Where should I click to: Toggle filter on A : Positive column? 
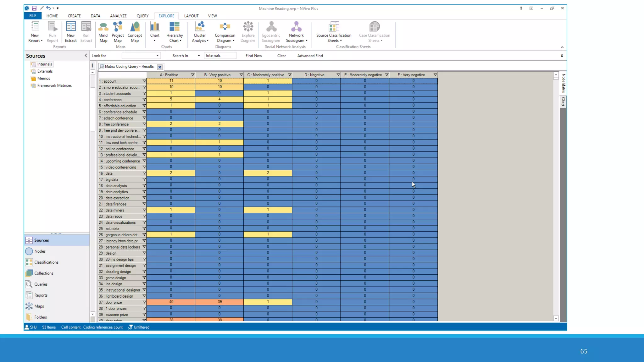point(192,75)
